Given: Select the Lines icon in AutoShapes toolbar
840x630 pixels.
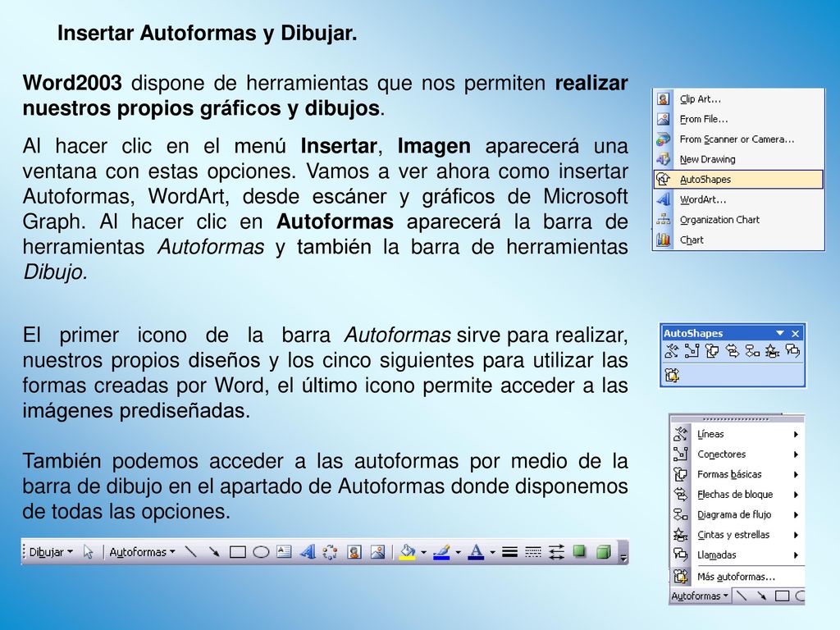Looking at the screenshot, I should (672, 351).
